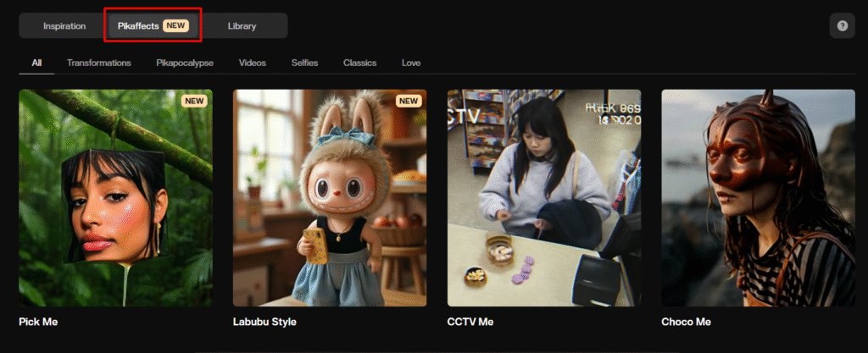Open the help question mark icon
Viewport: 868px width, 353px height.
tap(842, 26)
